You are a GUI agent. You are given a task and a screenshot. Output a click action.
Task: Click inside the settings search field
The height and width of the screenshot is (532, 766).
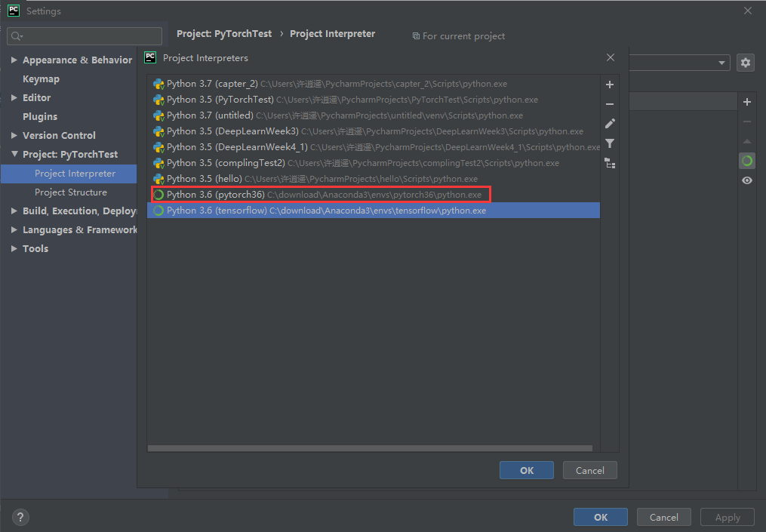click(x=83, y=35)
